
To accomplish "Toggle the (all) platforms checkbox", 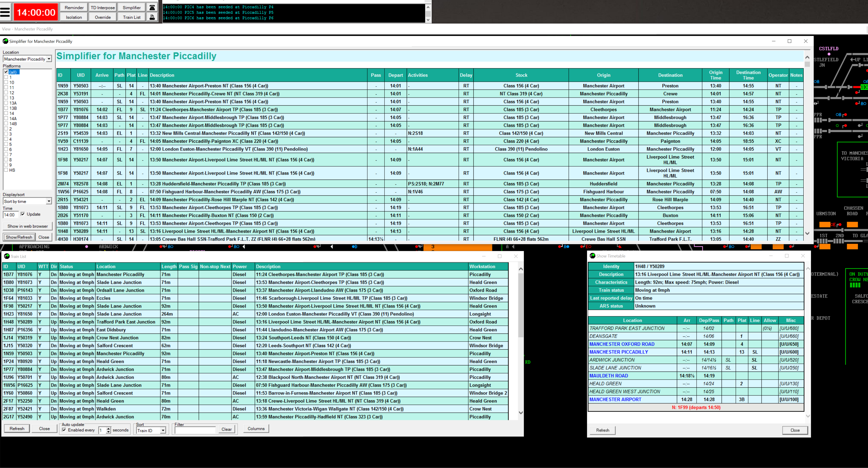I will coord(6,72).
